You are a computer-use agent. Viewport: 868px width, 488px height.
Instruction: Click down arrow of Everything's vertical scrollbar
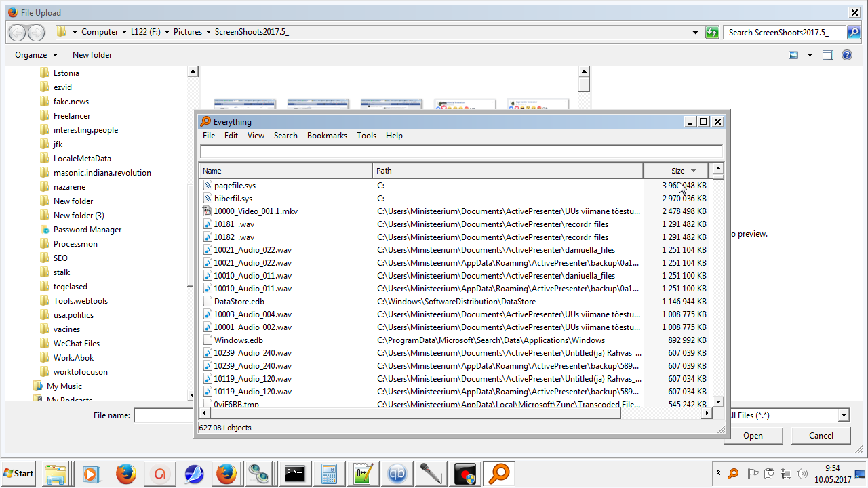[718, 401]
